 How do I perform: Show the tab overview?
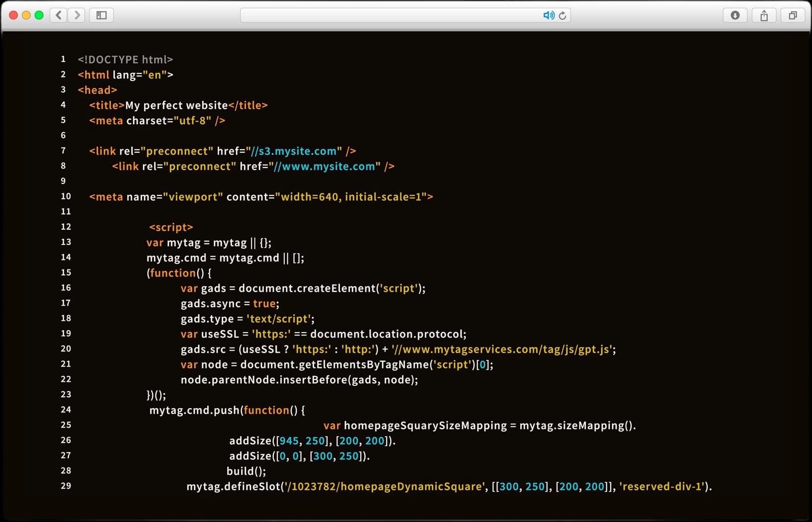point(793,15)
